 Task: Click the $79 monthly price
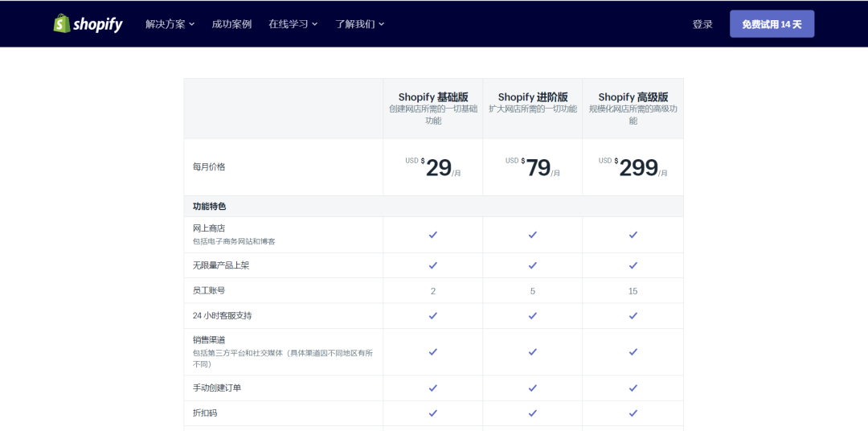533,167
